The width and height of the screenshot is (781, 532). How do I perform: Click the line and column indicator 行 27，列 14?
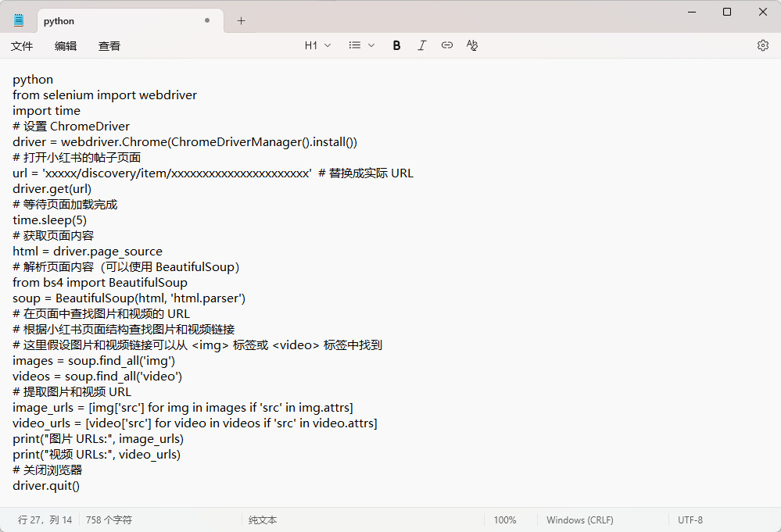pyautogui.click(x=45, y=520)
